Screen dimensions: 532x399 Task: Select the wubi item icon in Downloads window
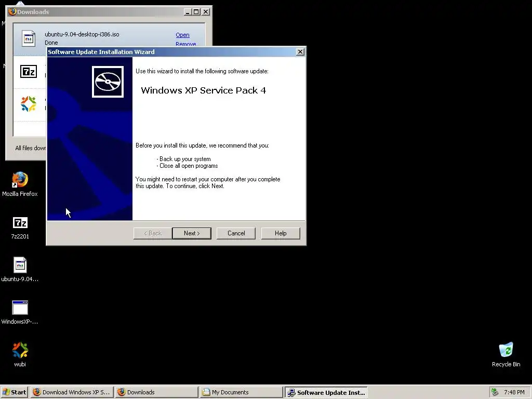point(29,104)
